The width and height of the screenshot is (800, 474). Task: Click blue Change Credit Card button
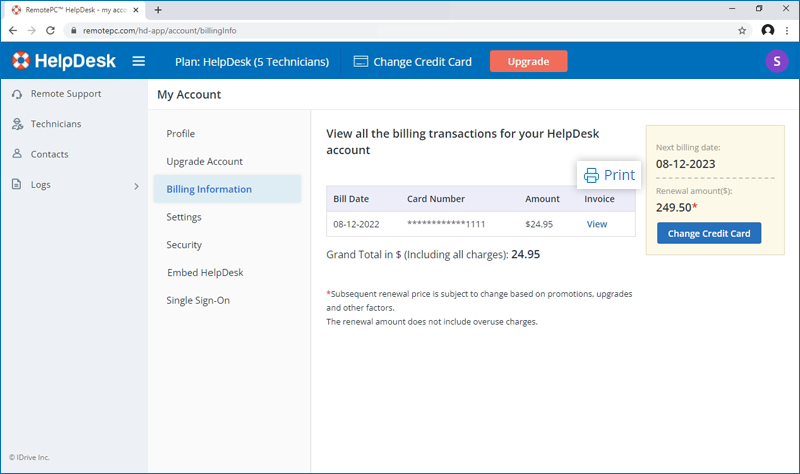[x=709, y=233]
